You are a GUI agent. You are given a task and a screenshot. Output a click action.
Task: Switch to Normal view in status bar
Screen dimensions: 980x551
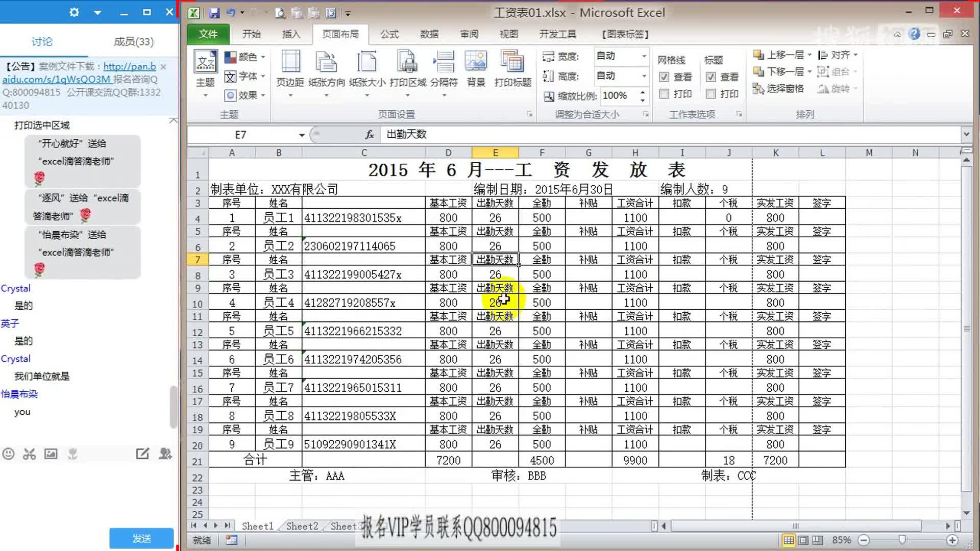point(789,540)
